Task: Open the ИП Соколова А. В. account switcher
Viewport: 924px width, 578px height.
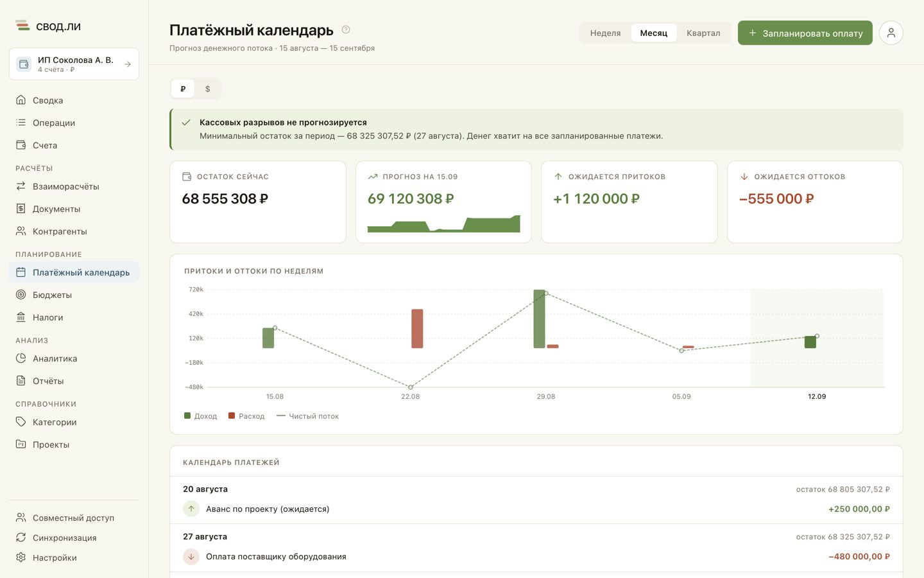Action: coord(74,64)
